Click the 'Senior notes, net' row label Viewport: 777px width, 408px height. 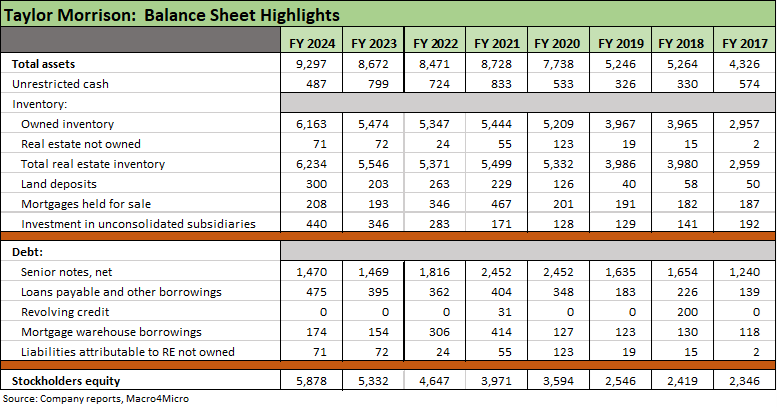(66, 272)
